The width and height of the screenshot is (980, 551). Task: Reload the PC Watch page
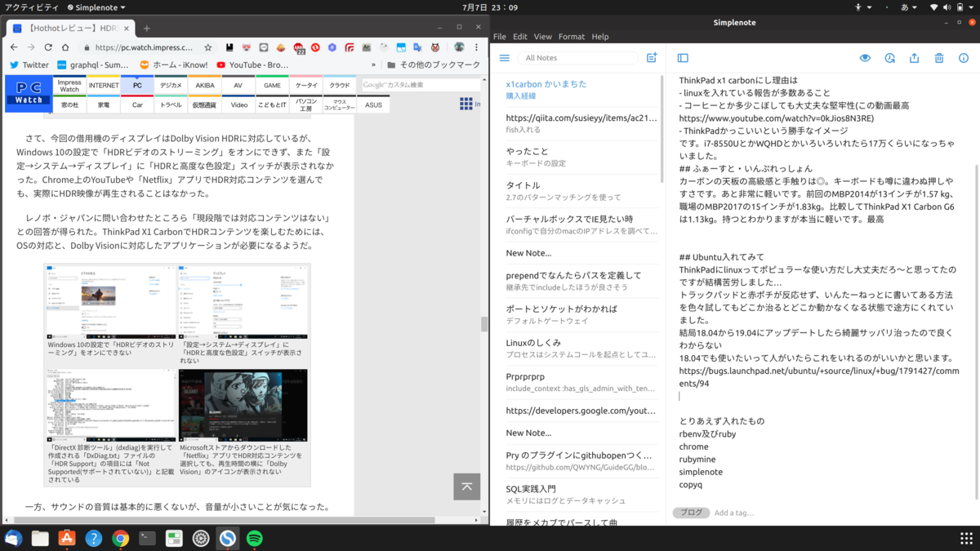[x=48, y=47]
